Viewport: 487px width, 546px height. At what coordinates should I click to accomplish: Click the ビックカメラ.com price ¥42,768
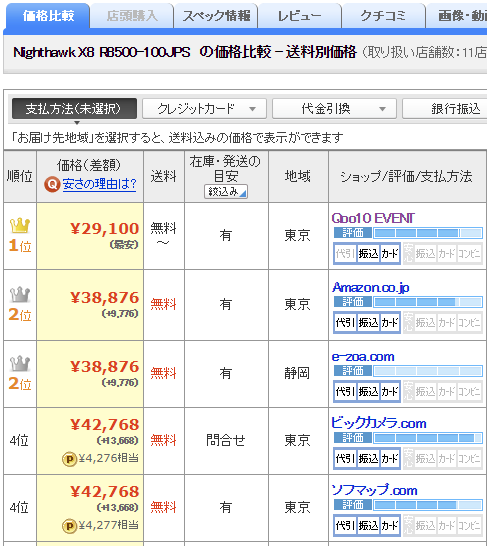pos(104,425)
